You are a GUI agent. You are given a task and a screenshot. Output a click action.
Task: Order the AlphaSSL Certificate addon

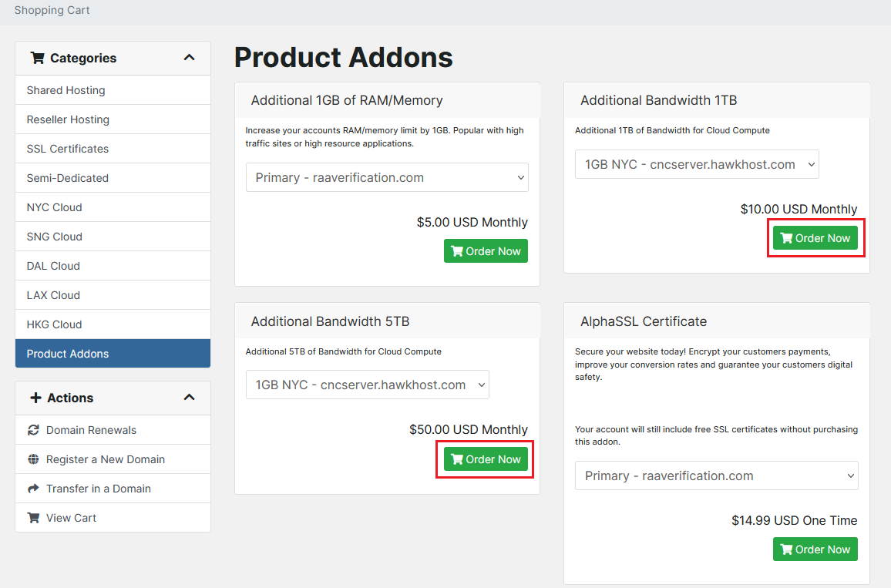[x=815, y=549]
